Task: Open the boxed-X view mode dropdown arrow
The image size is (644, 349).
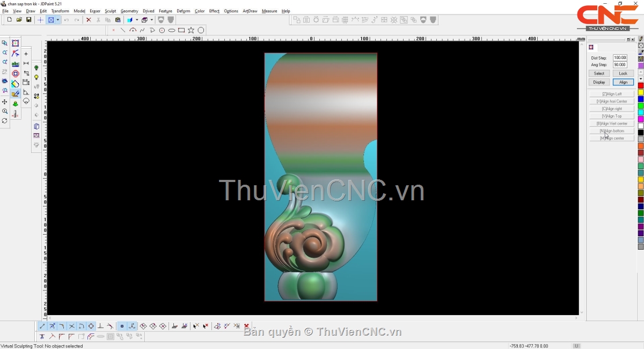Action: pyautogui.click(x=57, y=20)
